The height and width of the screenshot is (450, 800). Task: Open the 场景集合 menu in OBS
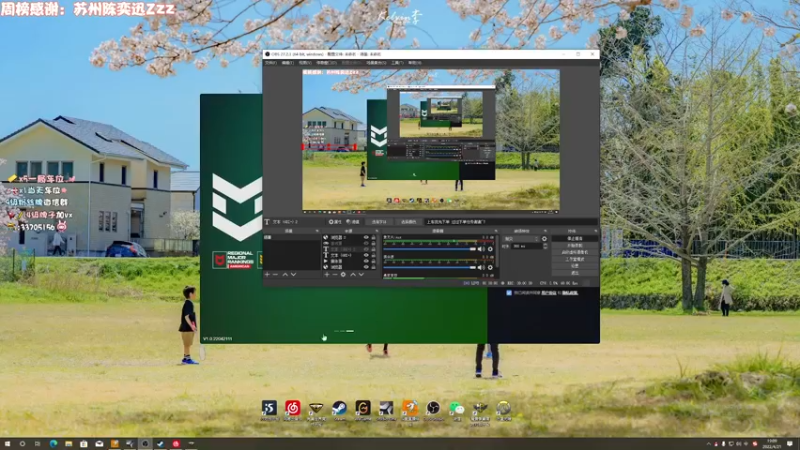coord(377,63)
